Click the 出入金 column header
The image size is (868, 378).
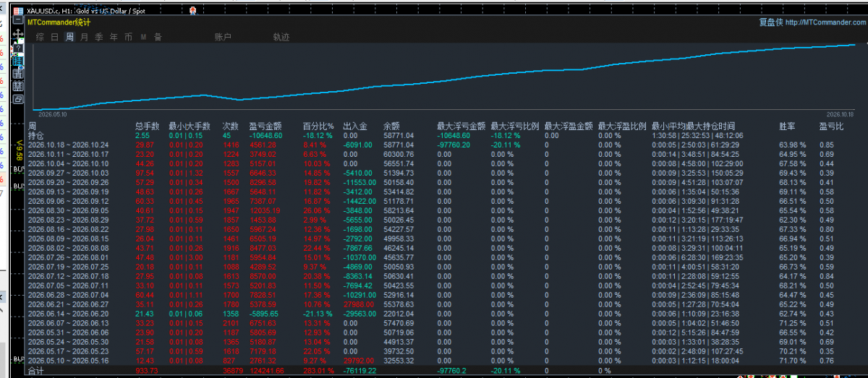(x=354, y=126)
